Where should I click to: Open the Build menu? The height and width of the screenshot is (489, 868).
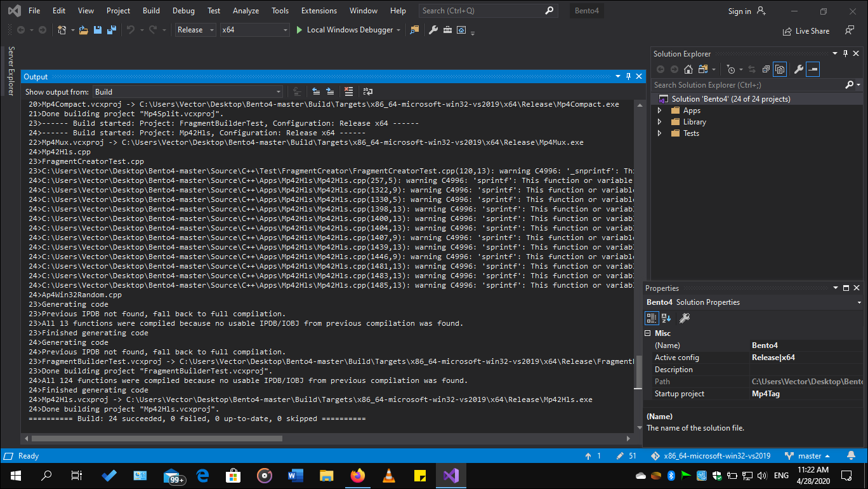pos(151,11)
